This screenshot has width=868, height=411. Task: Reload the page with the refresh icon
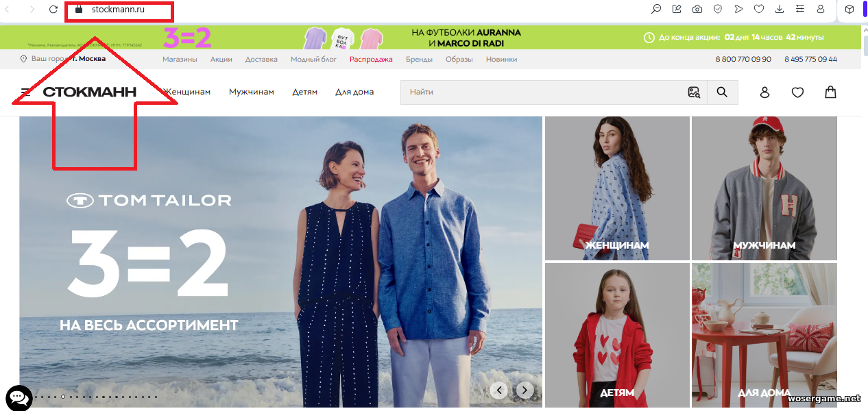(x=53, y=10)
